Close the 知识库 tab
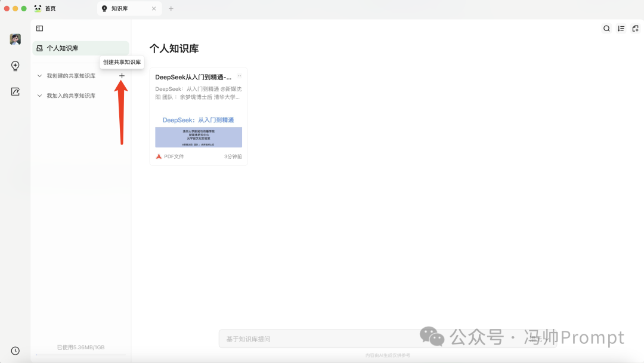Viewport: 644px width, 363px height. click(x=154, y=8)
